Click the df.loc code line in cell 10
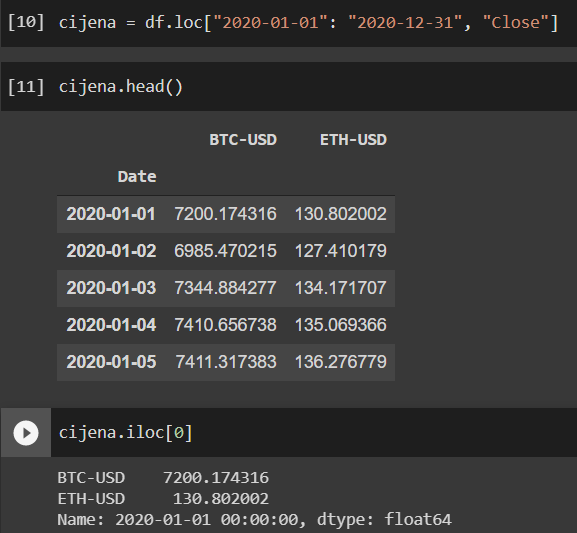 point(309,22)
